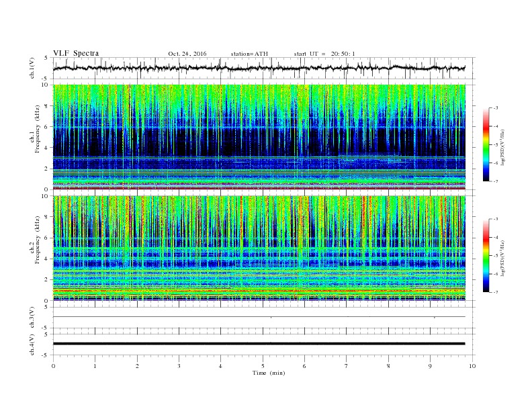Click the 'ch.1(V)' waveform axis label
The width and height of the screenshot is (532, 411).
click(x=33, y=68)
